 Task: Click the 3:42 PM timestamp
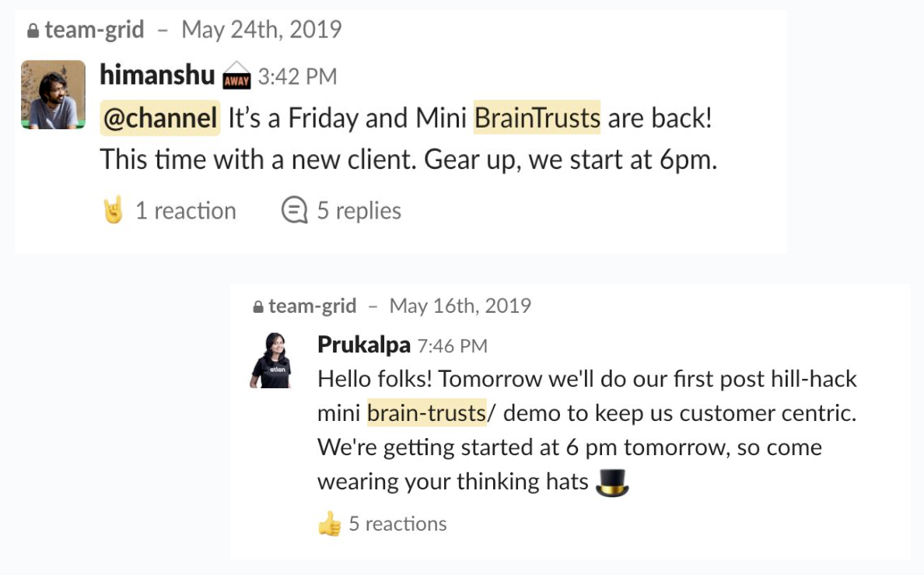coord(297,77)
